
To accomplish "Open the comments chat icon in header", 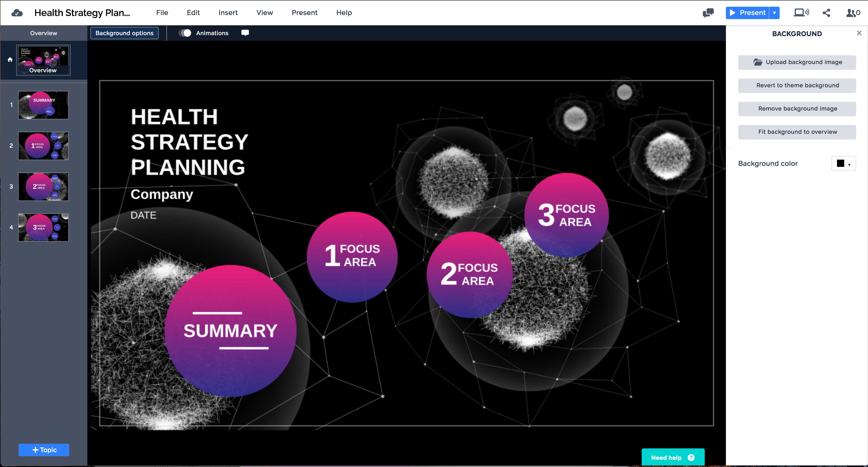I will tap(708, 13).
